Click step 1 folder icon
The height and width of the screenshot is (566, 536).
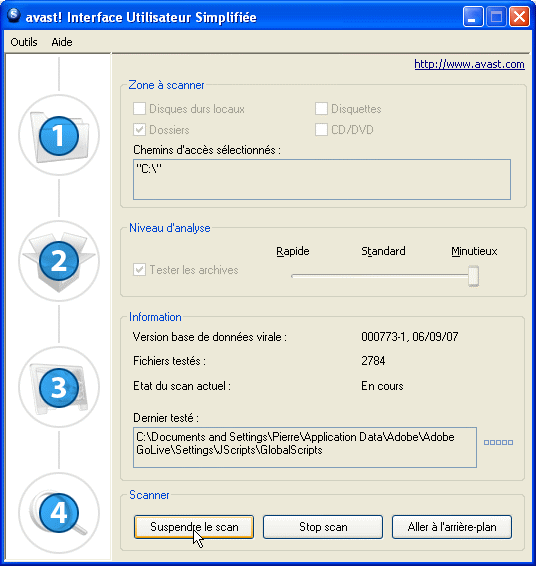(59, 135)
